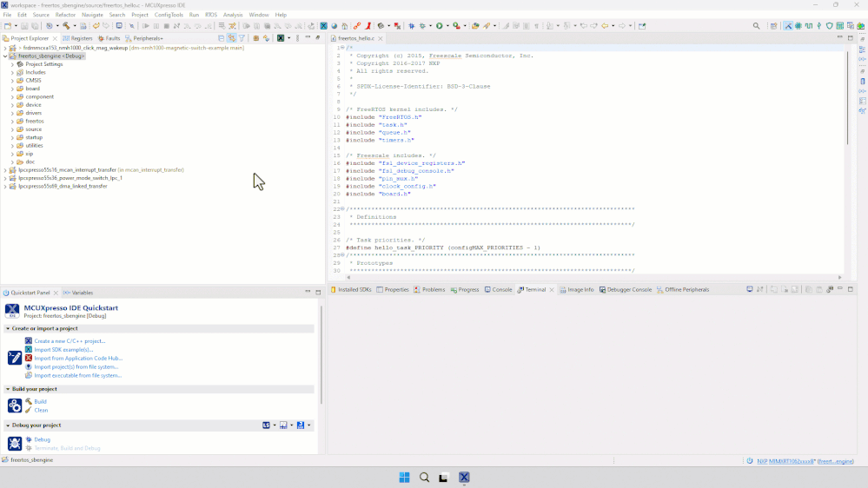Click the Debug bug icon in Quickstart
Image resolution: width=868 pixels, height=488 pixels.
(28, 439)
